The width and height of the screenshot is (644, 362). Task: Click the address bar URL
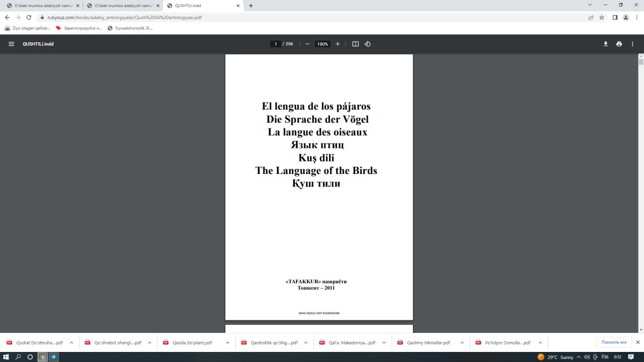[x=201, y=17]
